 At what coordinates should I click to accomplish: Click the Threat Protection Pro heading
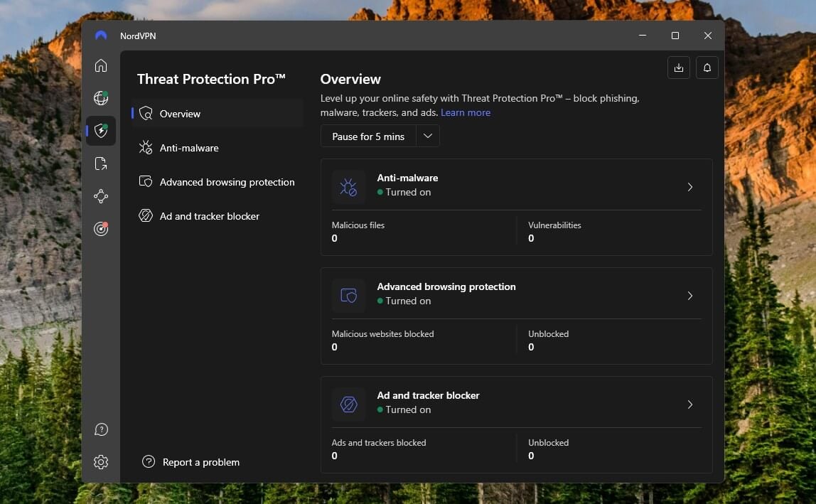[211, 79]
